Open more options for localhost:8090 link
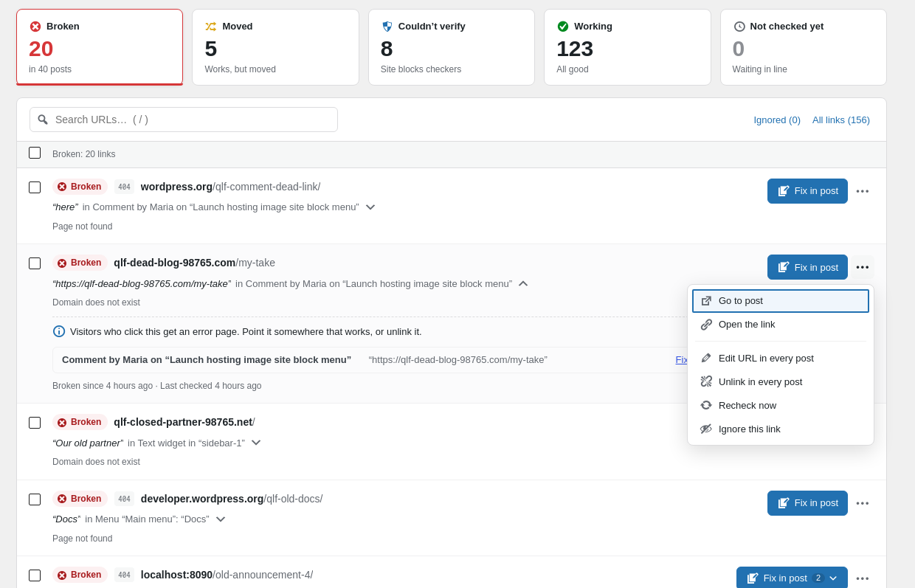Viewport: 915px width, 588px height. 863,578
